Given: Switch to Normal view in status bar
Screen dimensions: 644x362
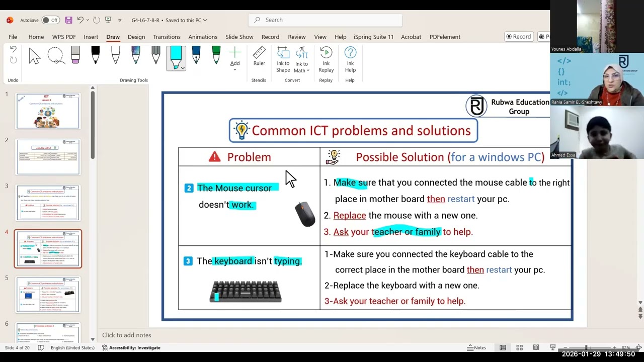Looking at the screenshot, I should pos(503,347).
